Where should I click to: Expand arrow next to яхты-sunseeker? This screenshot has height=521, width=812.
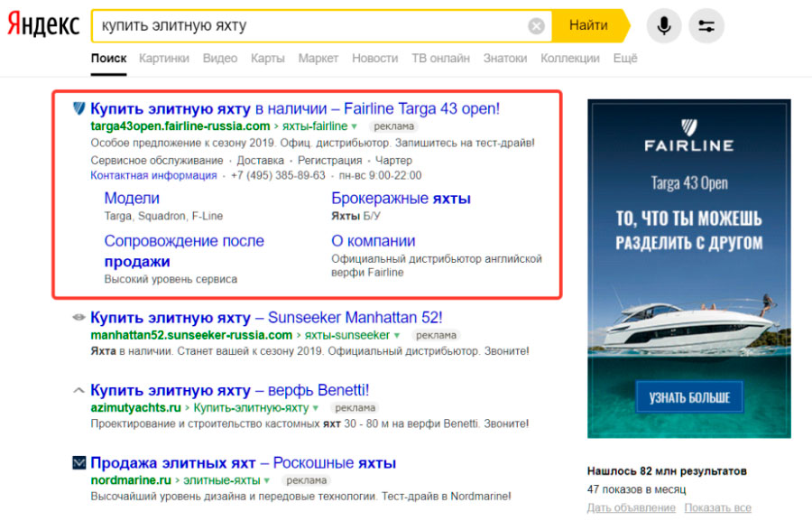[x=397, y=336]
